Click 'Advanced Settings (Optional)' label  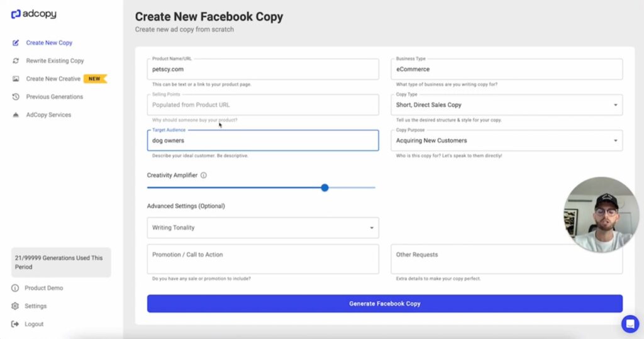(186, 206)
